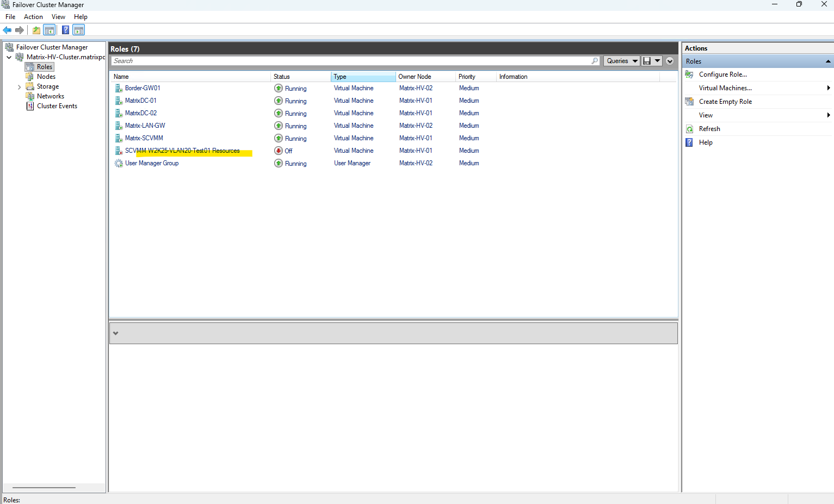Toggle the Show/Hide Console Tree toolbar icon
The image size is (834, 504).
(x=50, y=30)
